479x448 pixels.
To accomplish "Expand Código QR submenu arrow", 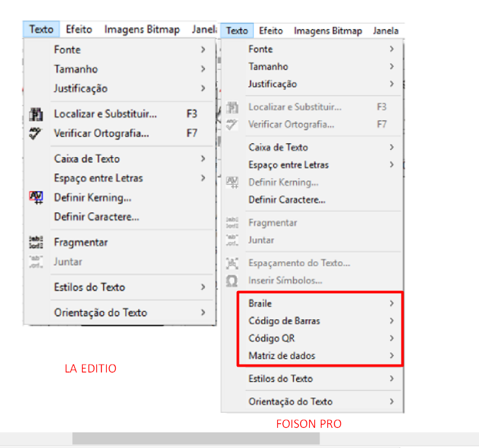I will point(392,339).
